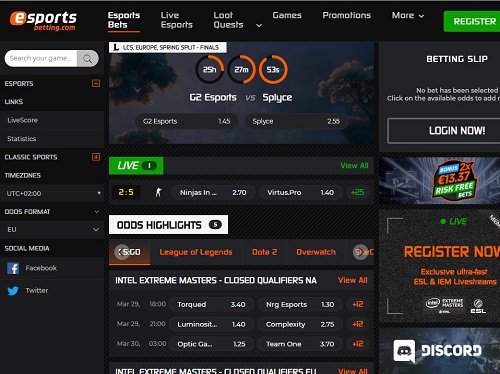Open Games menu item
Screen dimensions: 500x374
point(287,15)
